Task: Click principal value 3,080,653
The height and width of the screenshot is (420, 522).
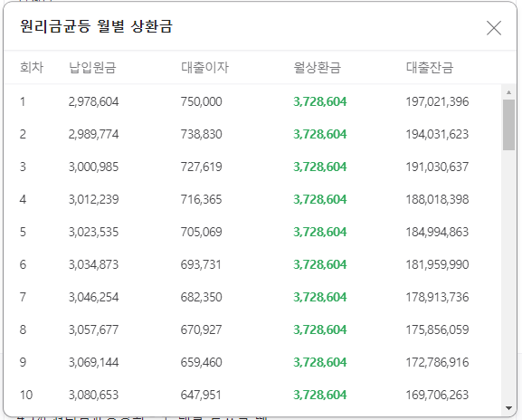Action: (93, 395)
